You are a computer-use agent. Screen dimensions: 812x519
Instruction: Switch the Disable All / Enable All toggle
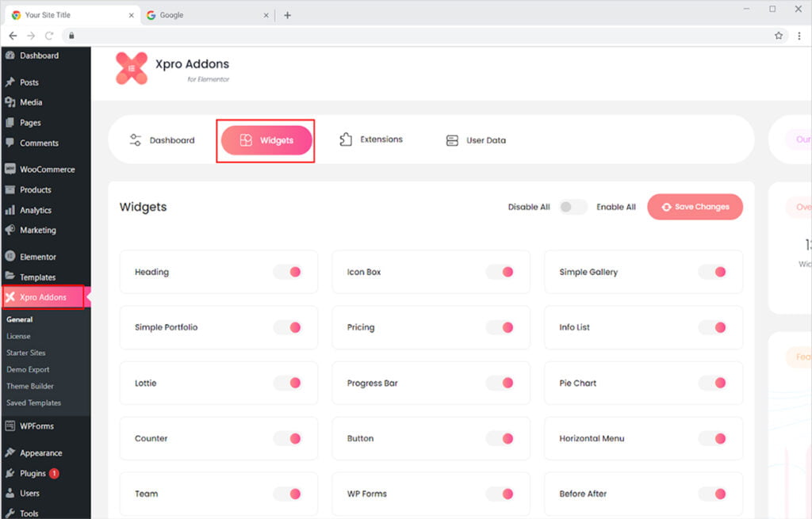pos(573,207)
